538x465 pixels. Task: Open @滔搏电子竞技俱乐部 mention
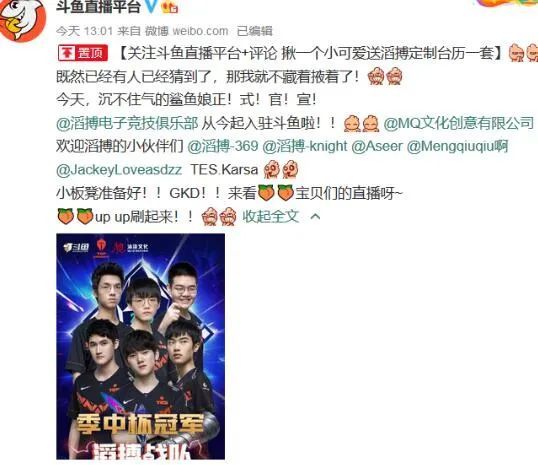click(127, 124)
